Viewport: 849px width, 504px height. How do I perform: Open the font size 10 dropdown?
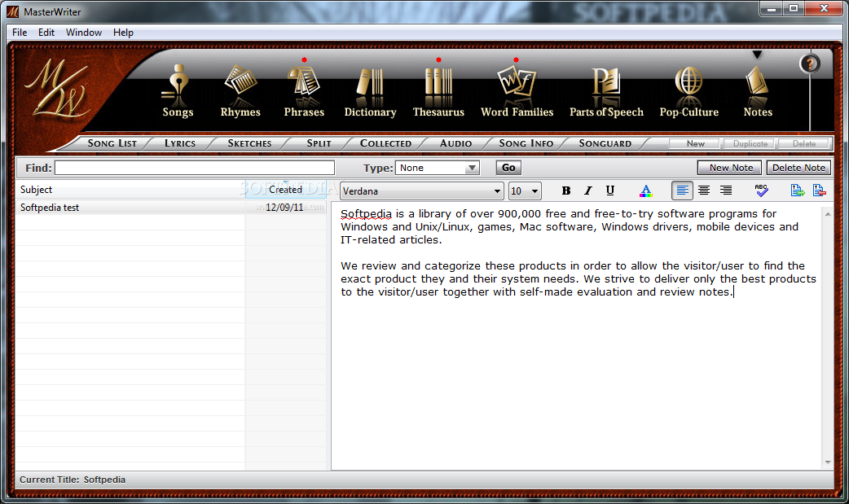click(526, 191)
